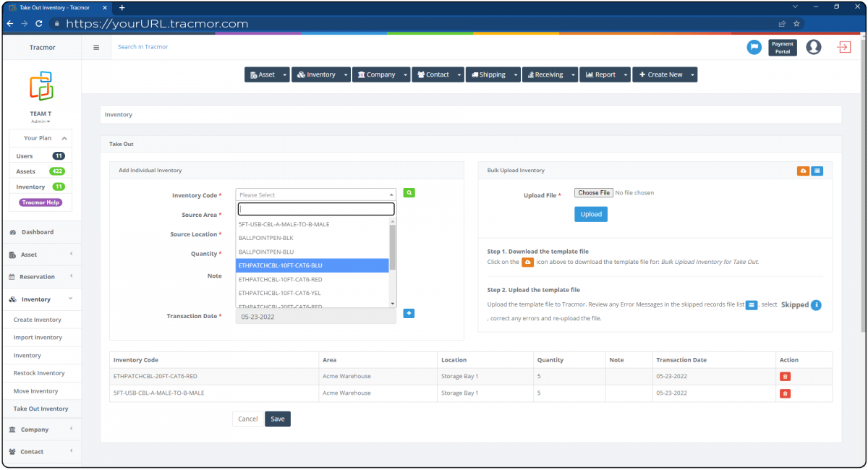Open Dashboard in the sidebar

click(x=41, y=232)
